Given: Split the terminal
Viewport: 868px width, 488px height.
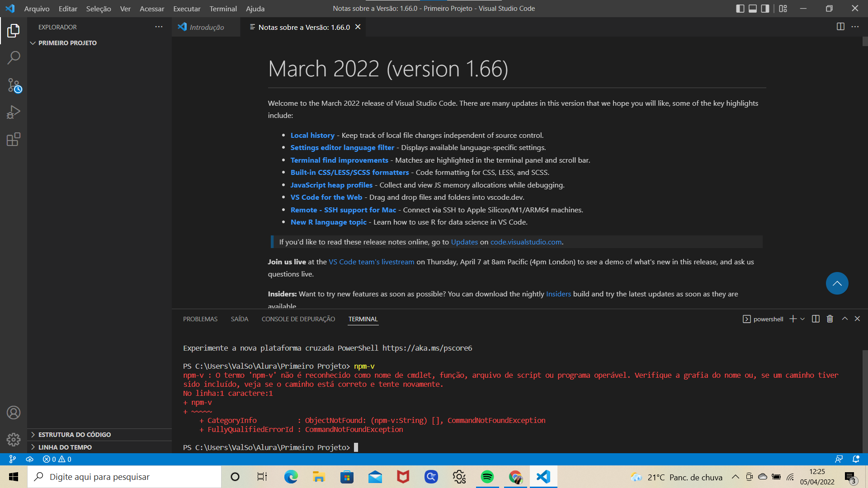Looking at the screenshot, I should point(816,319).
